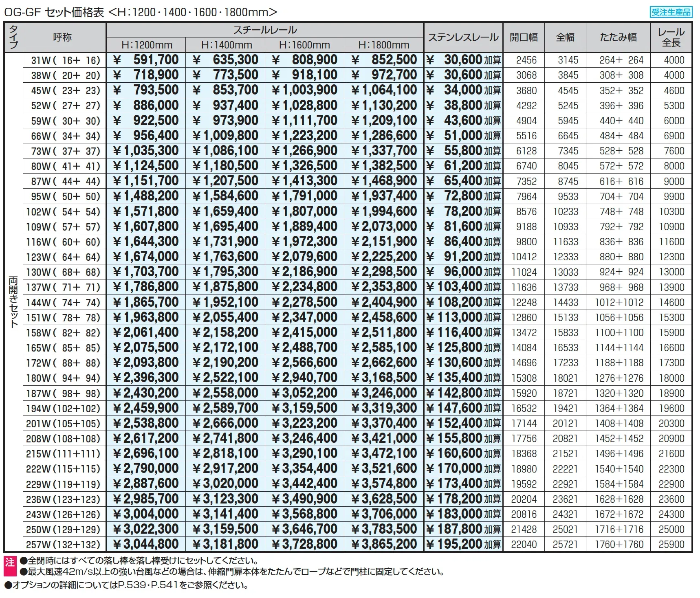This screenshot has height=598, width=700.
Task: Click the OG-GF セット価格表 title
Action: click(141, 12)
